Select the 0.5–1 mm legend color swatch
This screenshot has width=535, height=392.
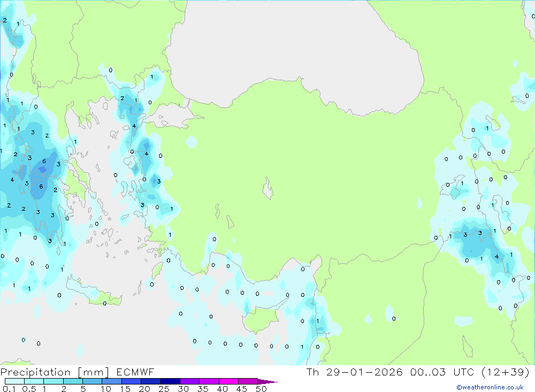34,381
